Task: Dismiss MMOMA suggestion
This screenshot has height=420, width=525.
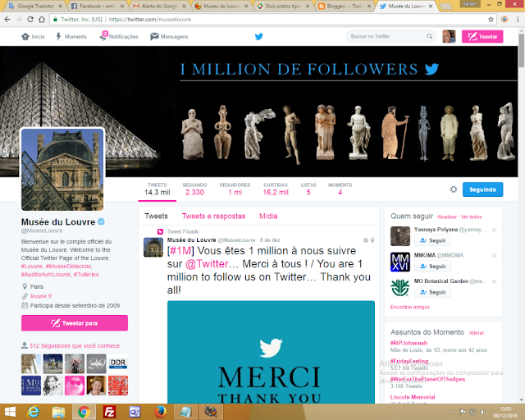Action: pyautogui.click(x=494, y=256)
